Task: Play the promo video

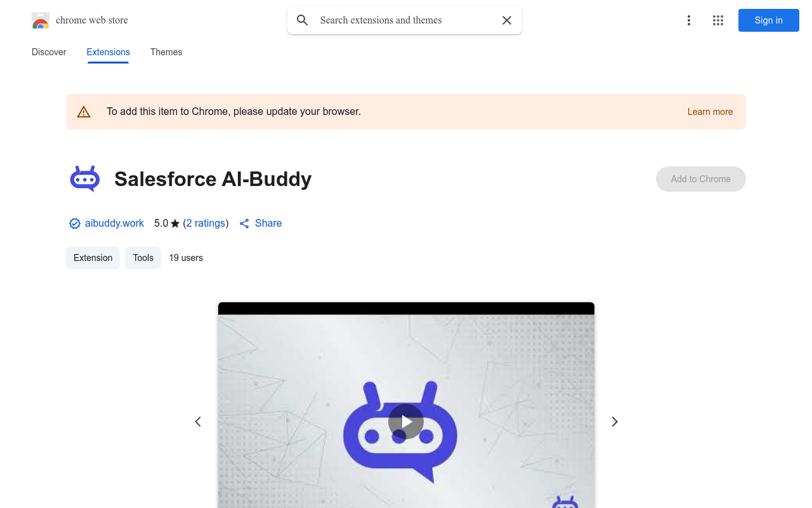Action: click(406, 422)
